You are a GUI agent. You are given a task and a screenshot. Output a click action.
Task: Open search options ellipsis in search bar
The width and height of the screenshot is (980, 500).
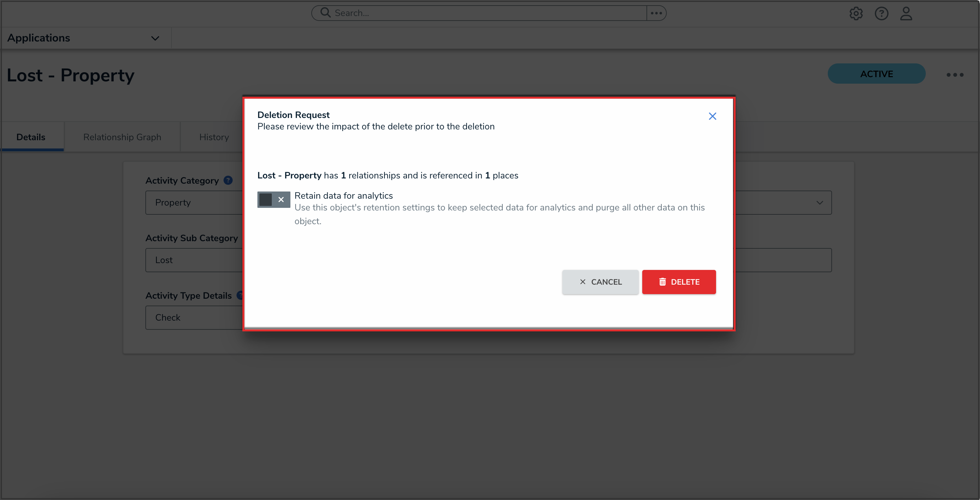(x=656, y=13)
